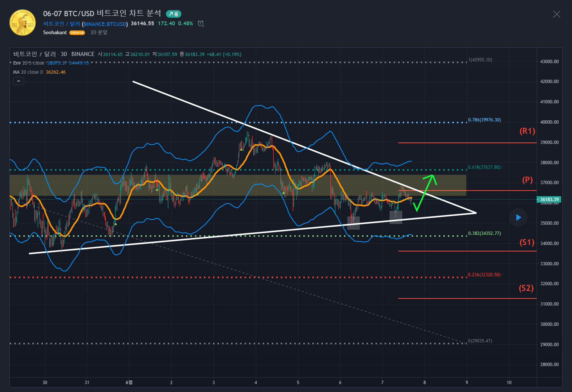Click the green Long (롱) badge
This screenshot has width=572, height=392.
tap(173, 14)
